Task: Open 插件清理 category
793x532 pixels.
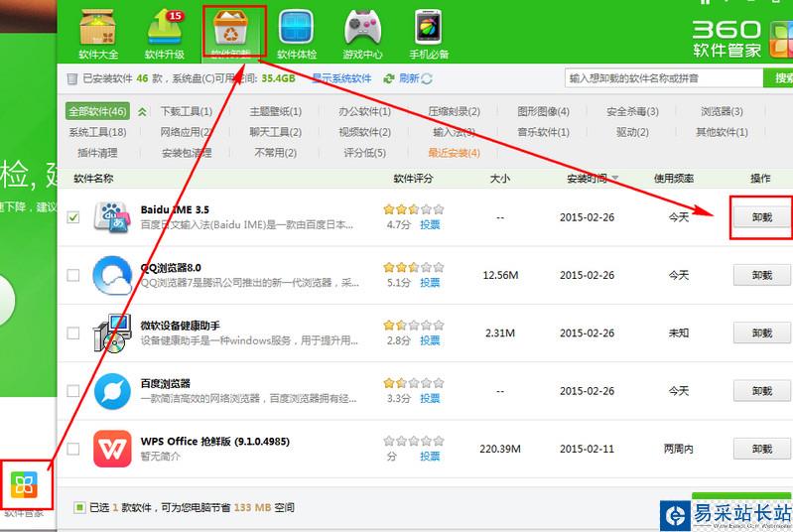Action: click(x=97, y=153)
